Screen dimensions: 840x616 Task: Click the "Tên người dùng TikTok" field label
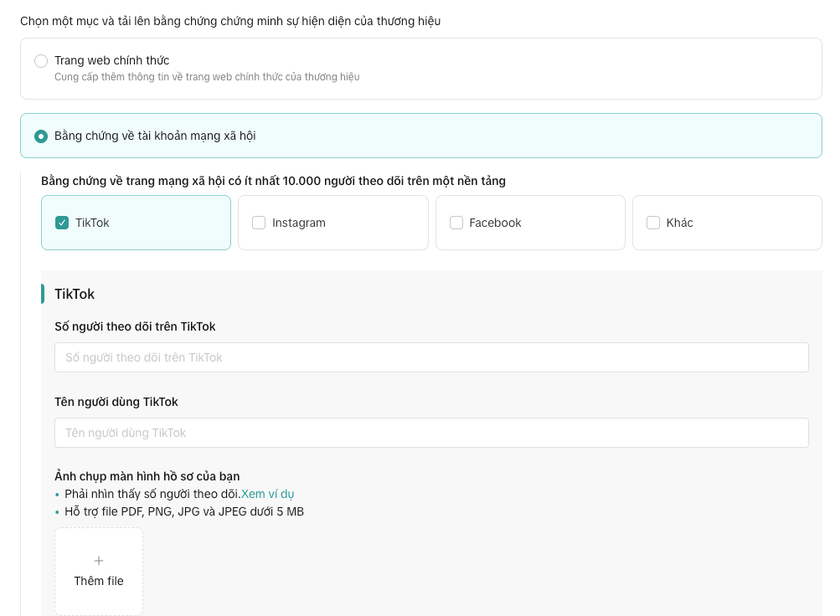pos(116,402)
